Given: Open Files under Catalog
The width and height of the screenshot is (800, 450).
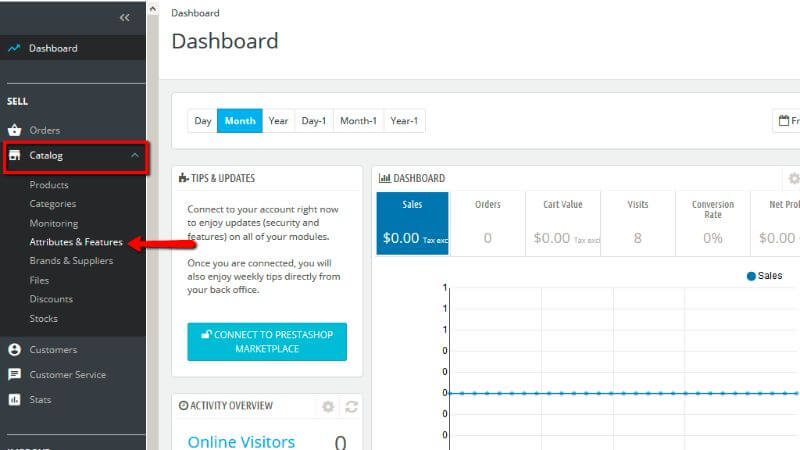Looking at the screenshot, I should tap(39, 280).
